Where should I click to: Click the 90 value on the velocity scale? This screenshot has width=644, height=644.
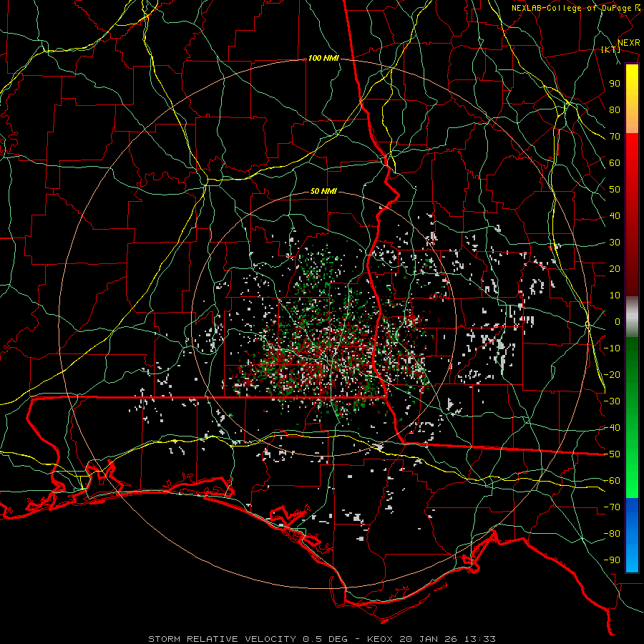tap(615, 84)
